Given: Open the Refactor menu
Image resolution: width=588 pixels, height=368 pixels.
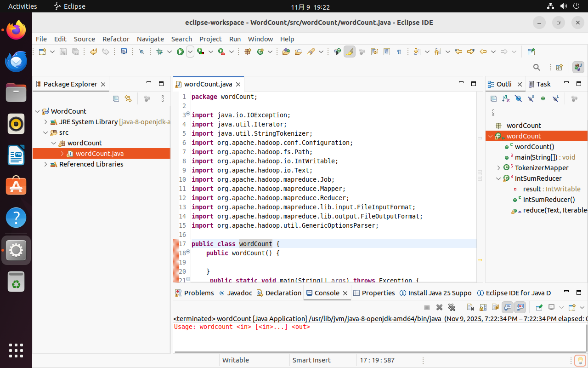Looking at the screenshot, I should tap(116, 39).
